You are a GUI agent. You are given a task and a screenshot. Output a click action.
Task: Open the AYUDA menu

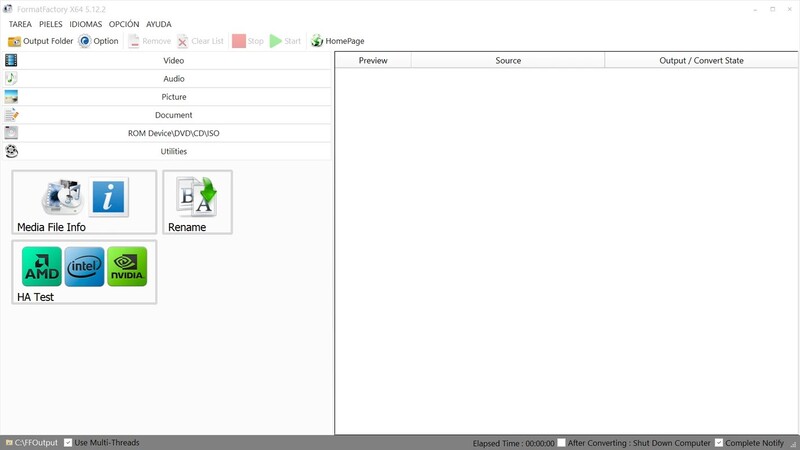(x=159, y=24)
